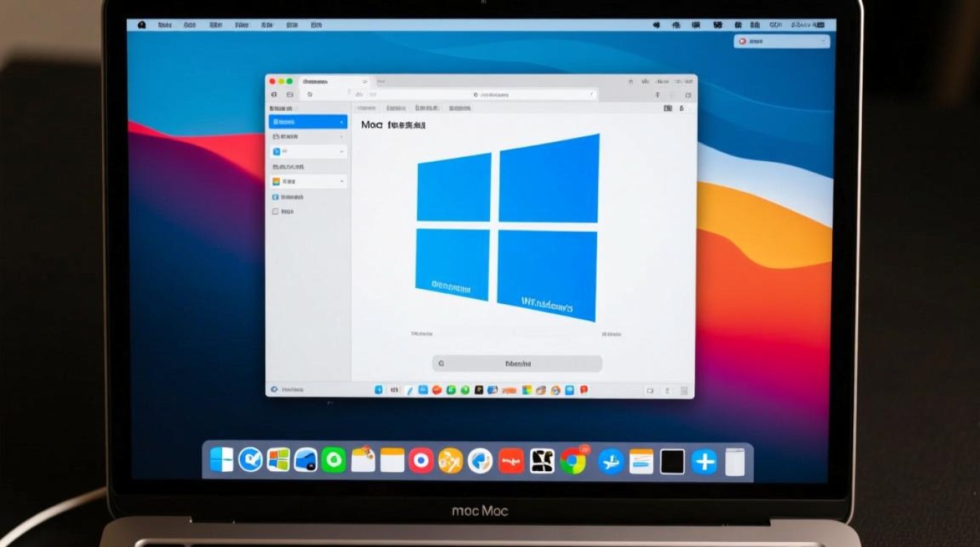This screenshot has width=980, height=547.
Task: Open the blue plus icon in the Dock
Action: pyautogui.click(x=704, y=462)
